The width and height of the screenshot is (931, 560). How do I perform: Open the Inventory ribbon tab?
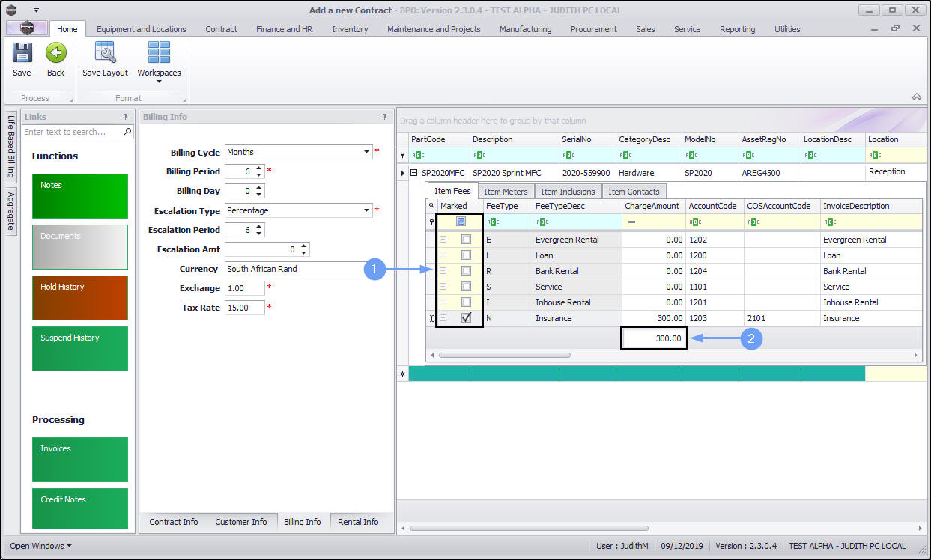tap(350, 29)
